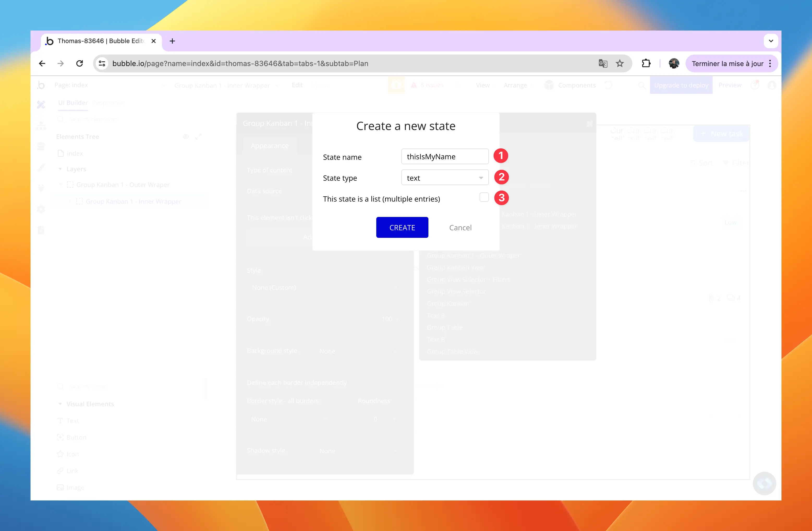
Task: Click the State name input field
Action: click(x=445, y=156)
